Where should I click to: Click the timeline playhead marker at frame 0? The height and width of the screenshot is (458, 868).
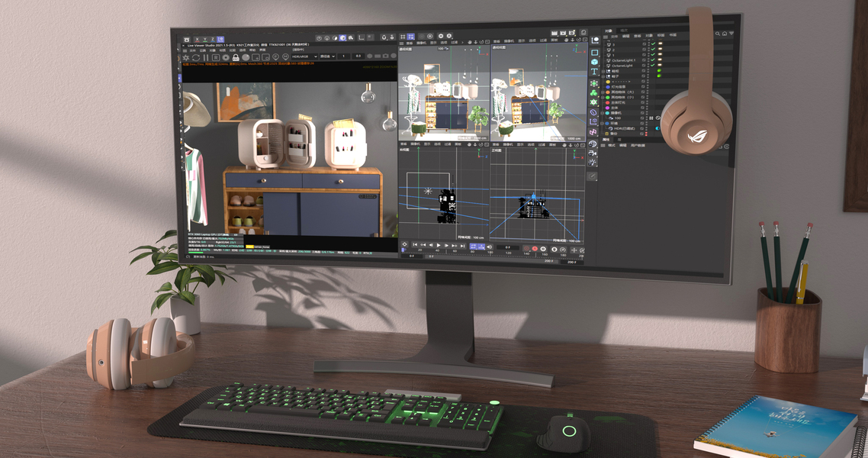403,250
